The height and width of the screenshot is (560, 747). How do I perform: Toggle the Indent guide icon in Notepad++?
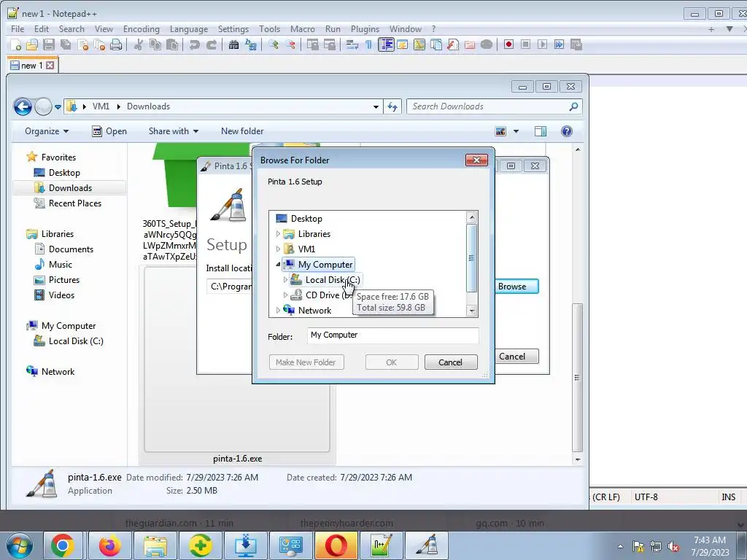click(x=386, y=44)
